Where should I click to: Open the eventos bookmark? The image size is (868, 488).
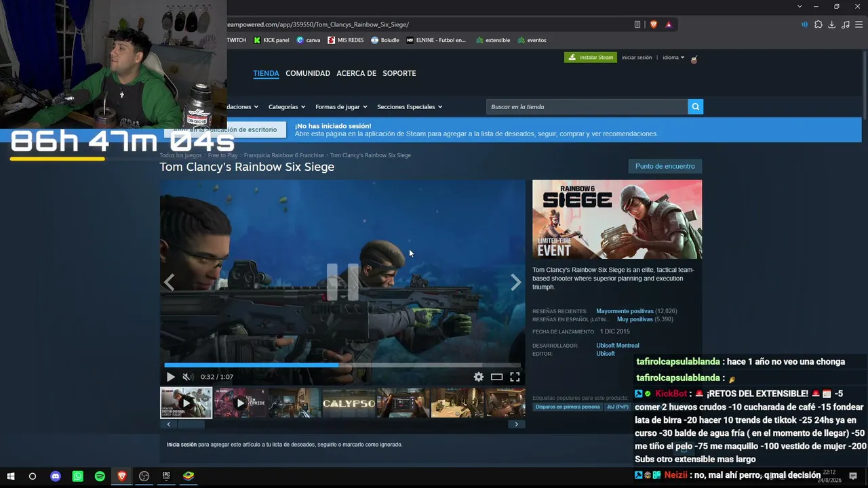click(532, 40)
